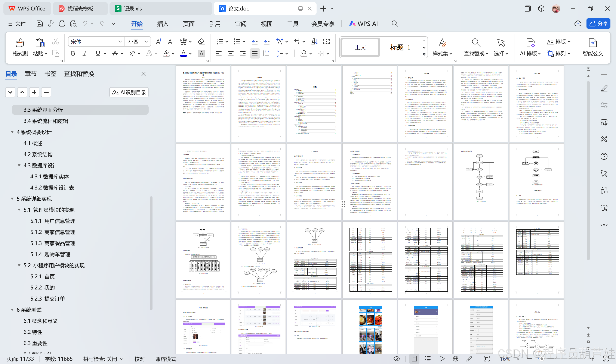Click the Search magnifier icon in ribbon
The image size is (616, 364).
pyautogui.click(x=395, y=23)
